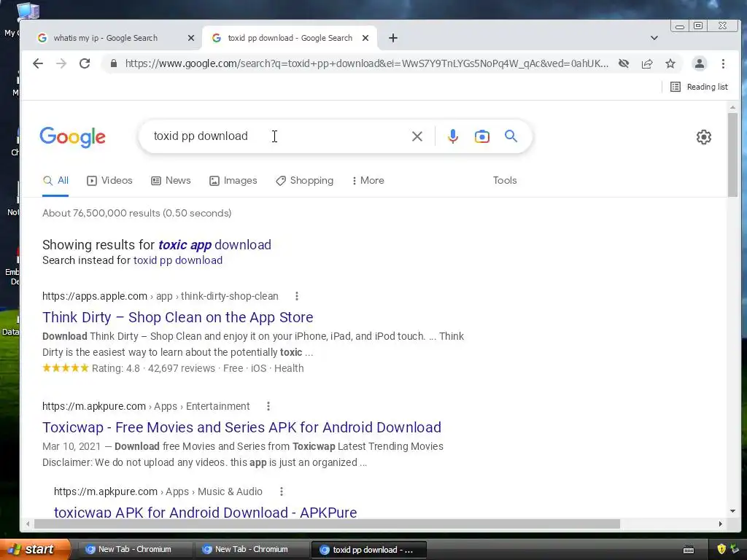Click the 'About 76,500,000 results' text
The height and width of the screenshot is (560, 747).
(136, 213)
